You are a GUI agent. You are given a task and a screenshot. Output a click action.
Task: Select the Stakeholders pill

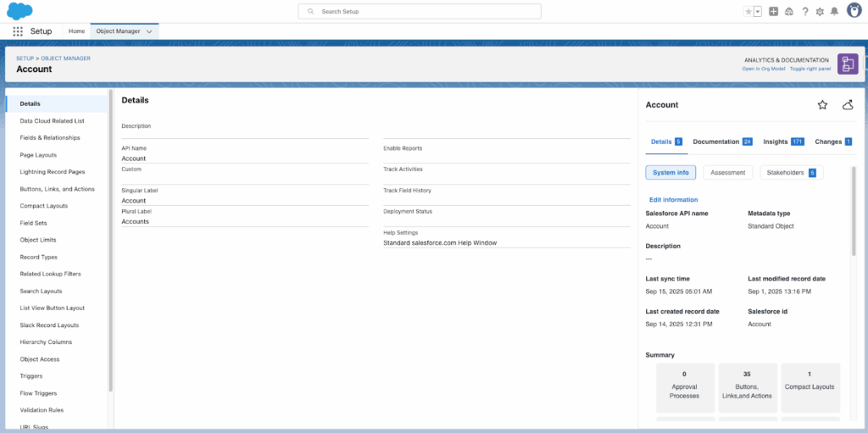click(790, 173)
